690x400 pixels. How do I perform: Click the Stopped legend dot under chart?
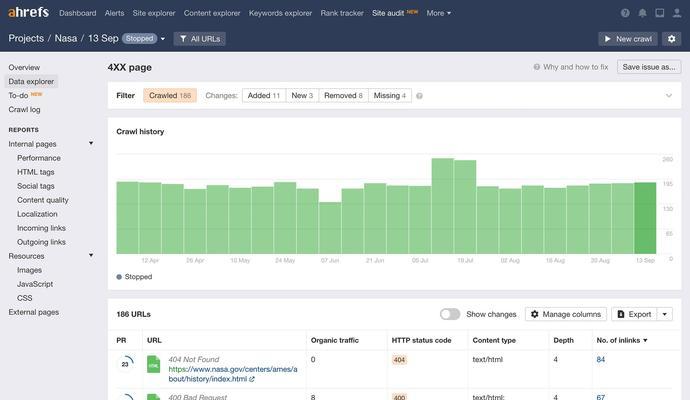click(x=119, y=277)
